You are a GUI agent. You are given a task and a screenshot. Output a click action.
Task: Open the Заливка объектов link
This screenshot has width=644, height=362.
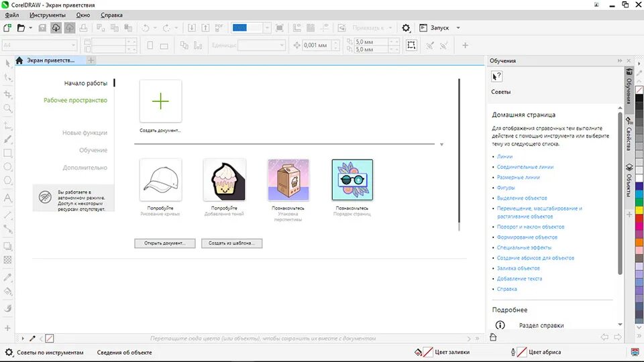click(x=519, y=268)
